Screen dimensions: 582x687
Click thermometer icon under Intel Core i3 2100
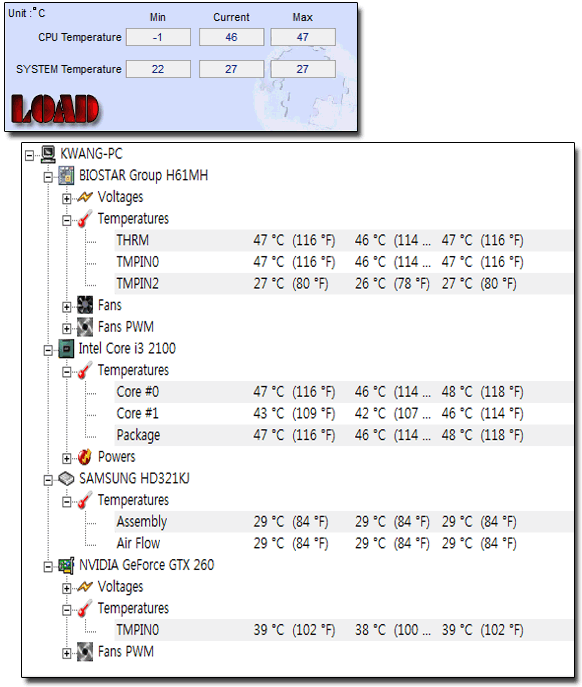(x=85, y=370)
